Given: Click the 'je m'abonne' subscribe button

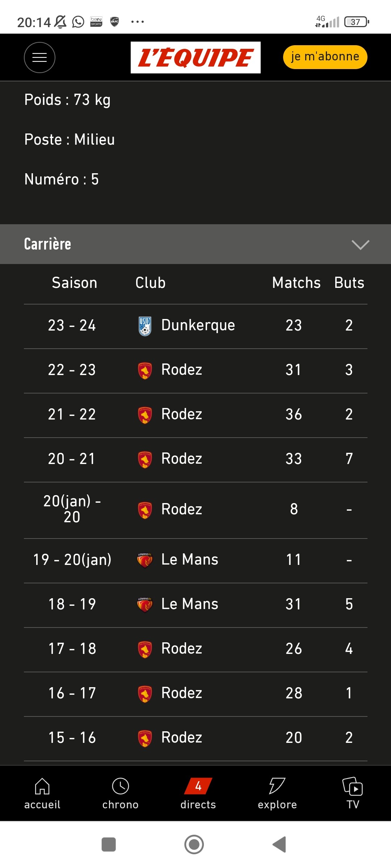Looking at the screenshot, I should [325, 57].
